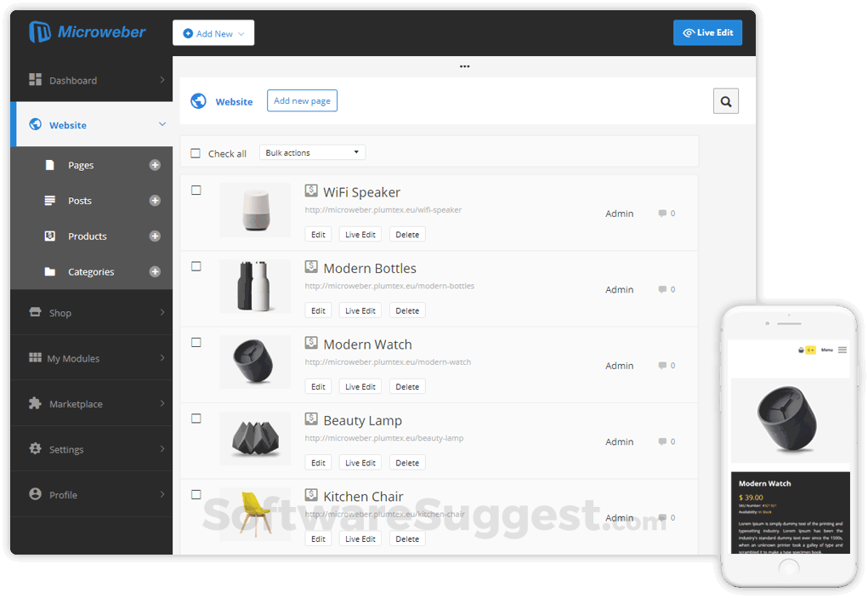Open the comments icon on WiFi Speaker row
Viewport: 868px width, 598px height.
pos(661,213)
